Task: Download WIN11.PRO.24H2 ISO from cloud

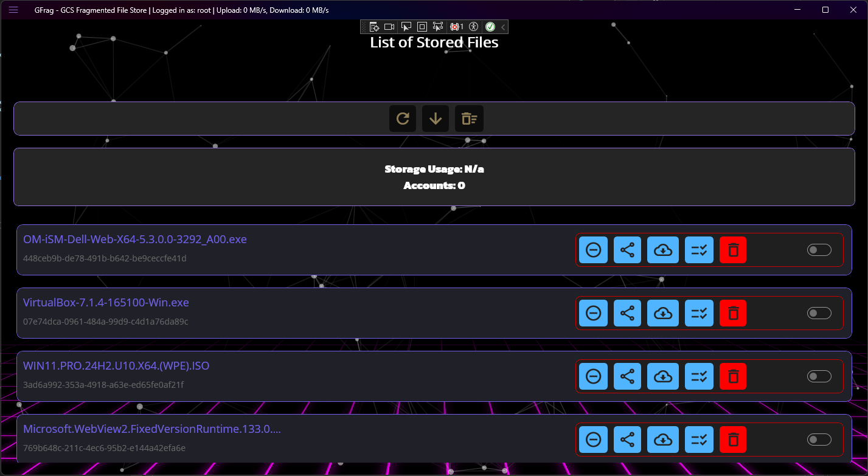Action: (663, 376)
